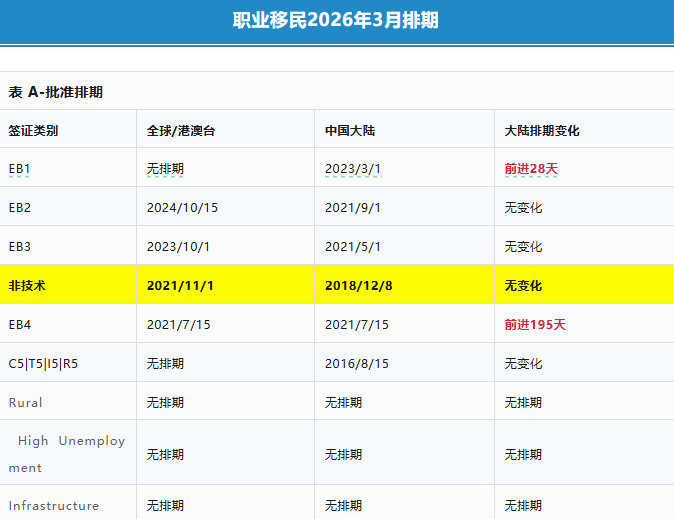The image size is (674, 519).
Task: Click Infrastructure 全球/港澳台 无排期 cell
Action: click(x=165, y=506)
